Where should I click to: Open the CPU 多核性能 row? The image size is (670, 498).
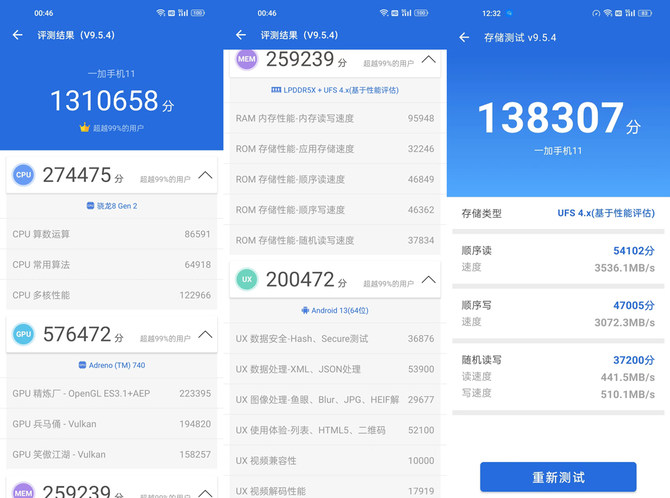tap(111, 295)
